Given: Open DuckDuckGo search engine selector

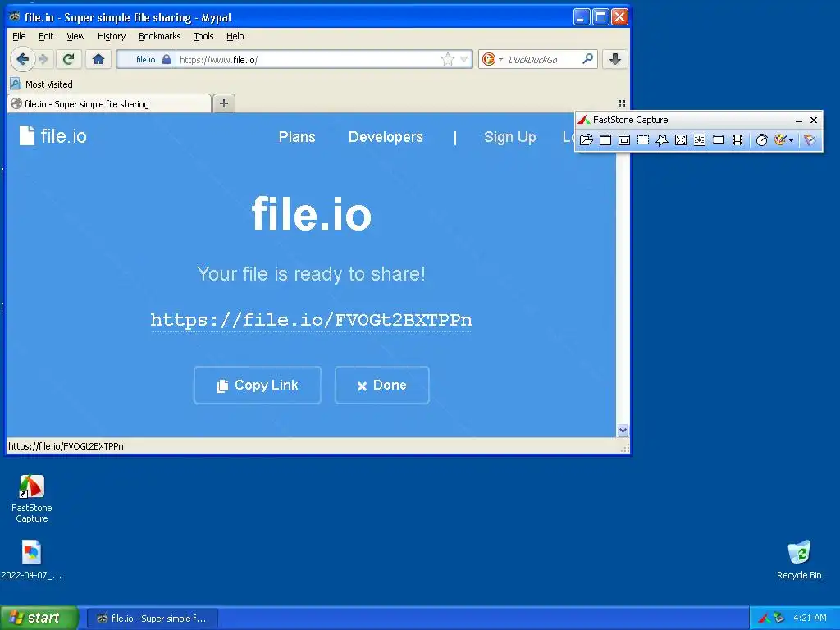Looking at the screenshot, I should [492, 59].
